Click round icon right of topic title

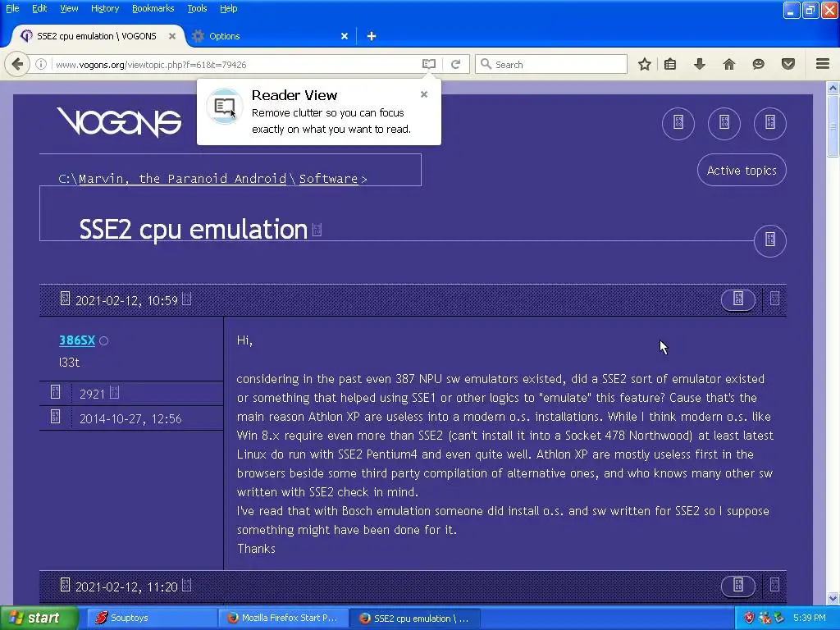point(769,240)
